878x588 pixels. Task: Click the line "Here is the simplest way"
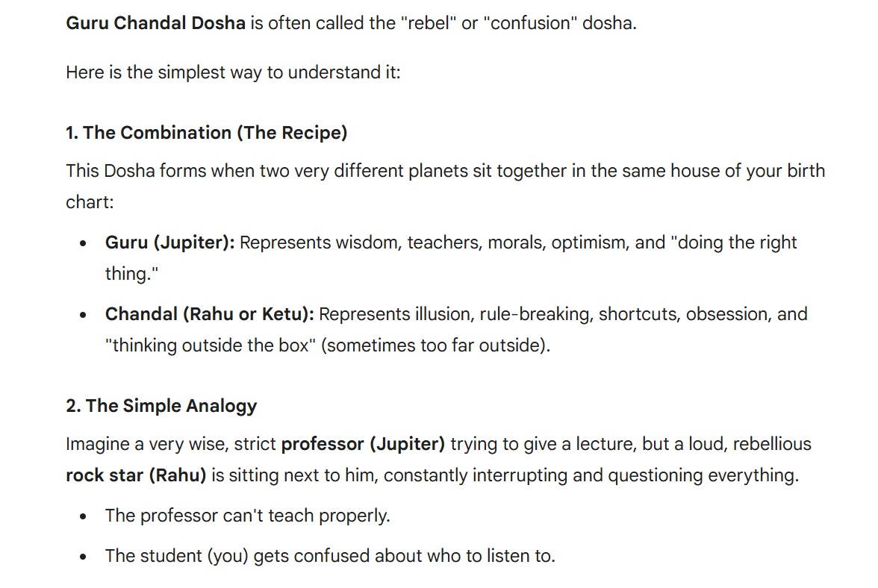233,73
